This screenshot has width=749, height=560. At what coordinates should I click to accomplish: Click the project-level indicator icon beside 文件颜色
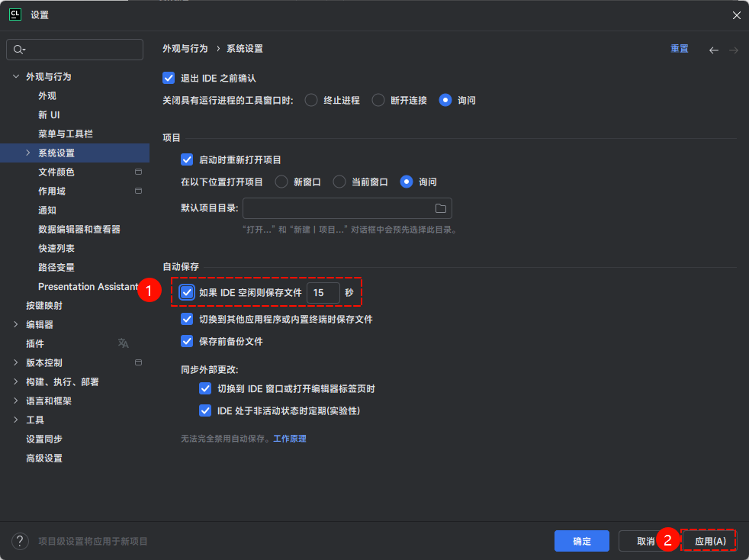pos(138,172)
